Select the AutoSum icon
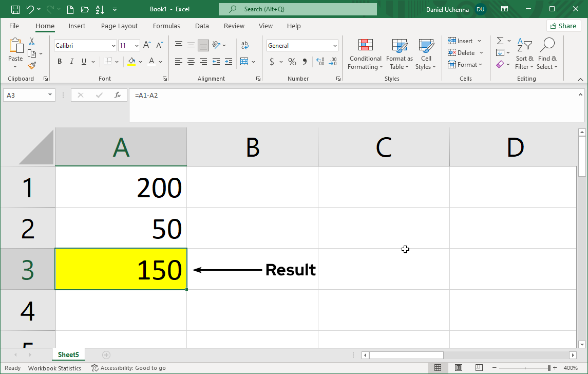 point(500,41)
